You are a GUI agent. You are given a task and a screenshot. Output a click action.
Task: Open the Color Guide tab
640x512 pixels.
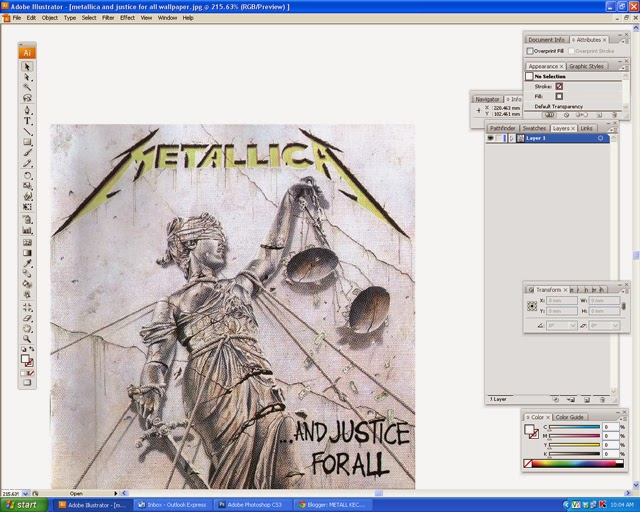coord(569,417)
